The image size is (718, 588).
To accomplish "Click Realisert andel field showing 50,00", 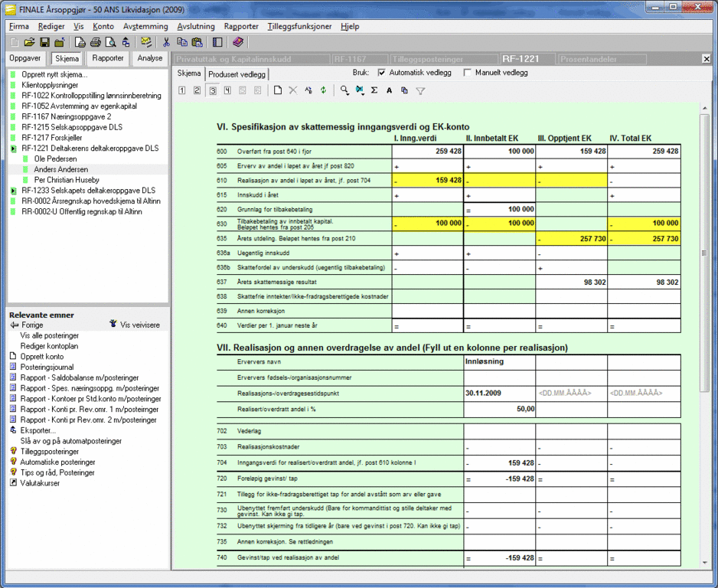I will coord(500,409).
